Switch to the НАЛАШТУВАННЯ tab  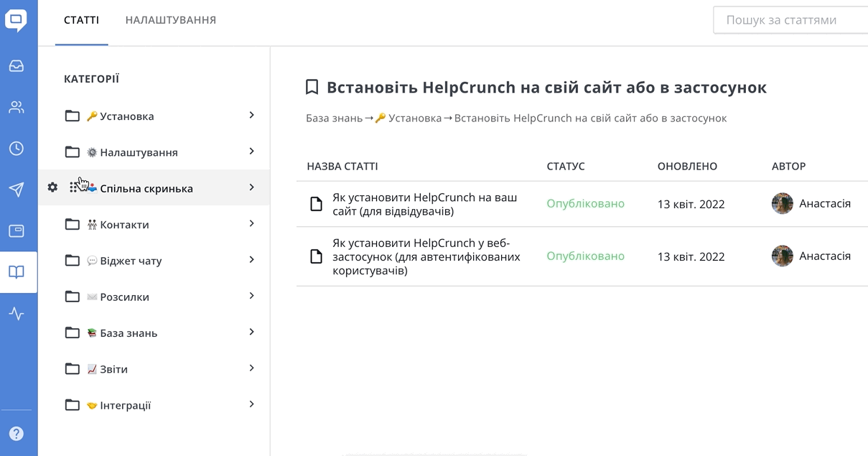[170, 20]
